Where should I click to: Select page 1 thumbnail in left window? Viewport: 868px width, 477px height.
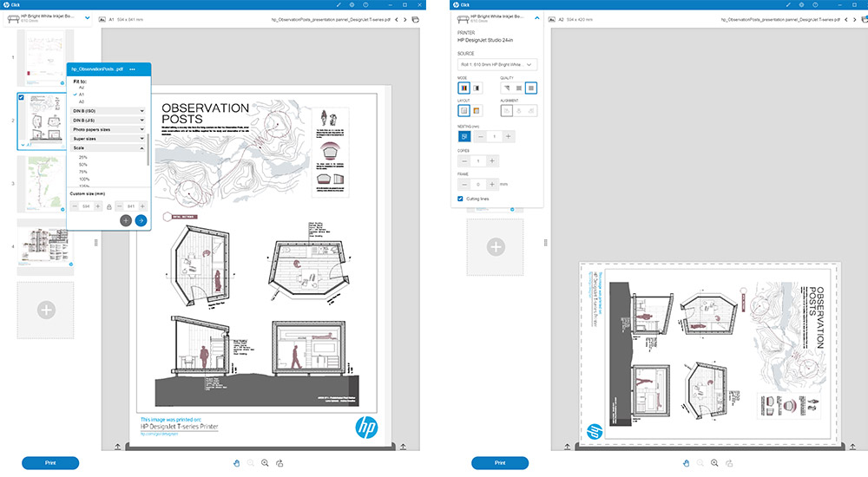45,57
